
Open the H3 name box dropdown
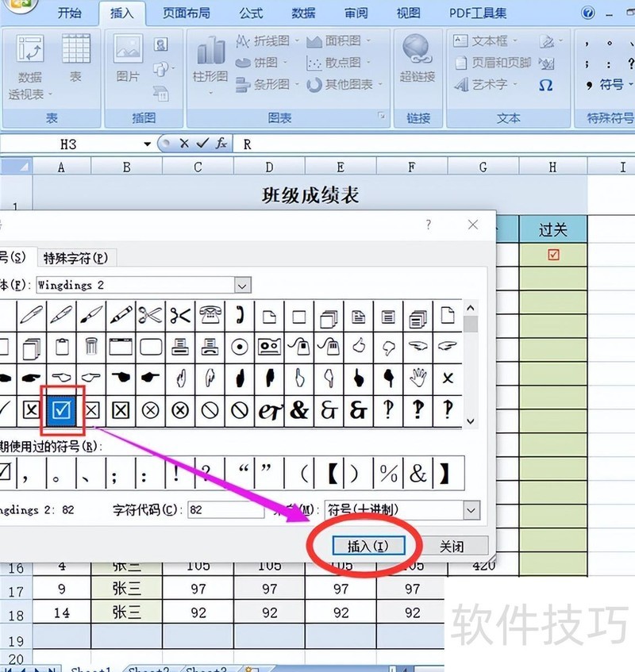pos(147,144)
